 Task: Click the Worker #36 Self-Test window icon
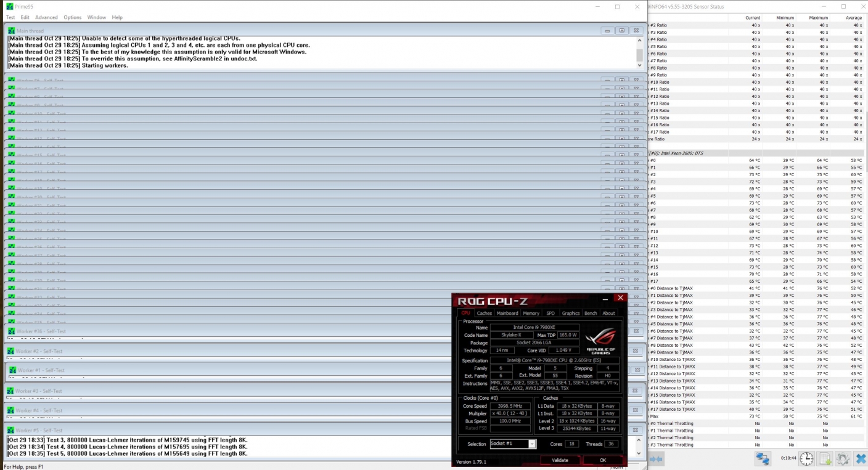(11, 331)
